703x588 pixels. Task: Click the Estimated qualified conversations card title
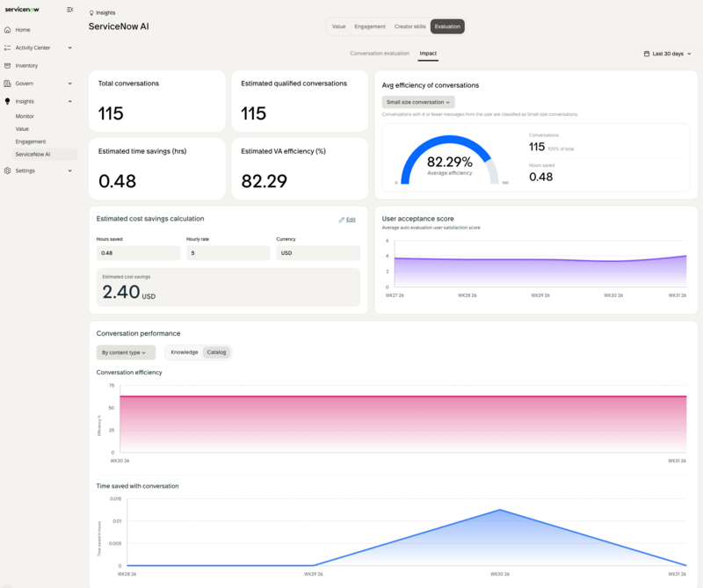point(294,83)
